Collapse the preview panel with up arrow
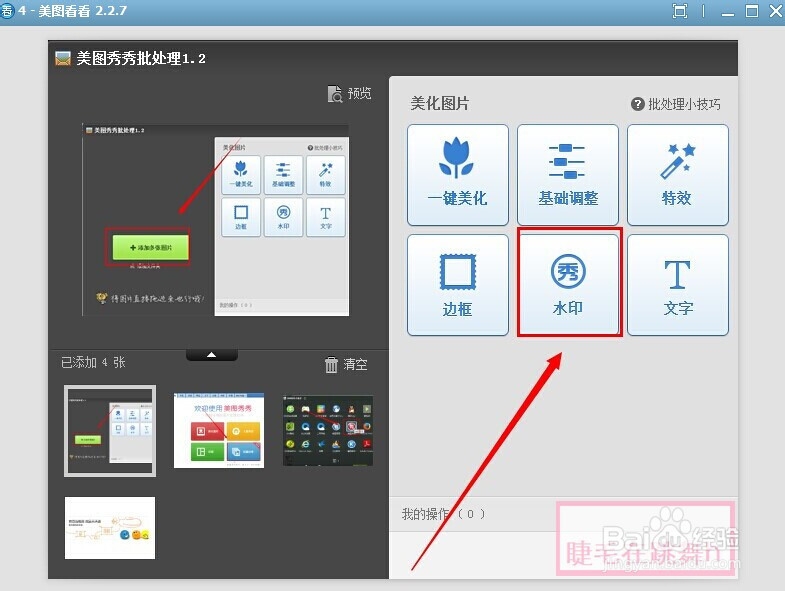 [x=212, y=355]
